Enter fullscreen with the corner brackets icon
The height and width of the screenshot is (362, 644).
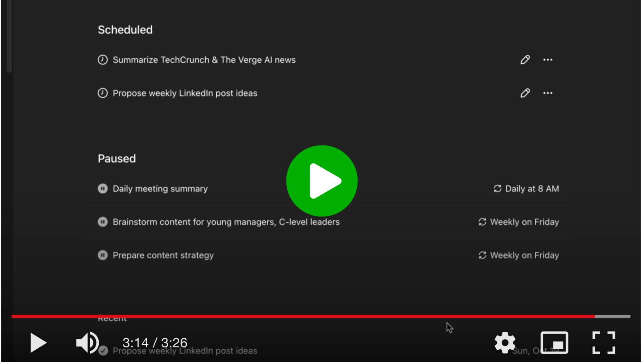[x=603, y=343]
